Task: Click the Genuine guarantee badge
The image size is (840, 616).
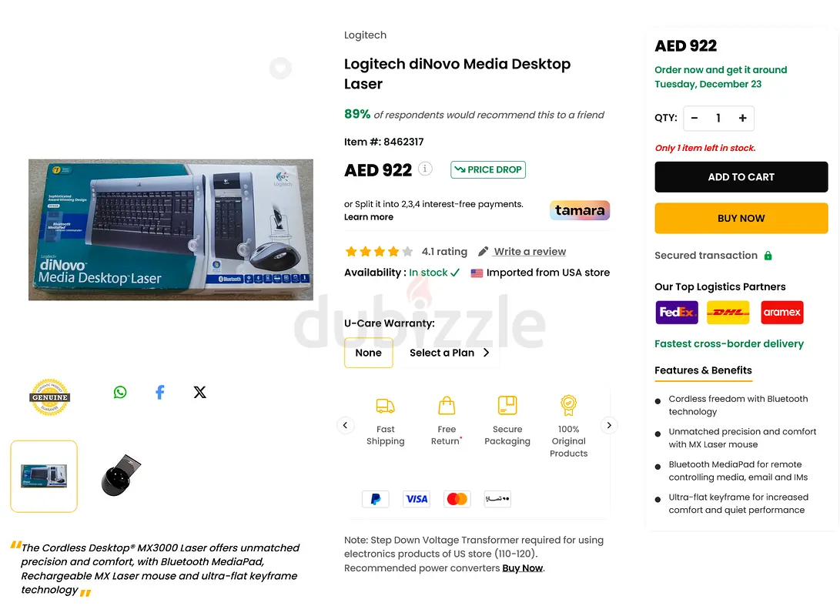Action: tap(49, 397)
